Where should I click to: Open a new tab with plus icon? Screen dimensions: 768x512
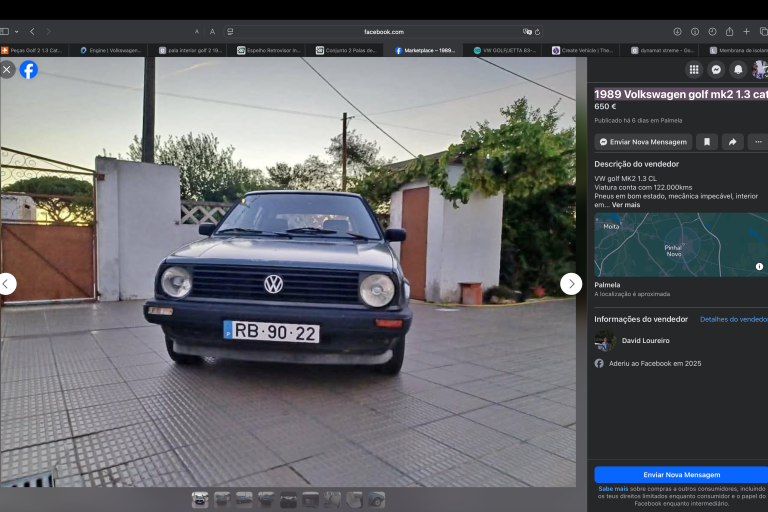746,31
